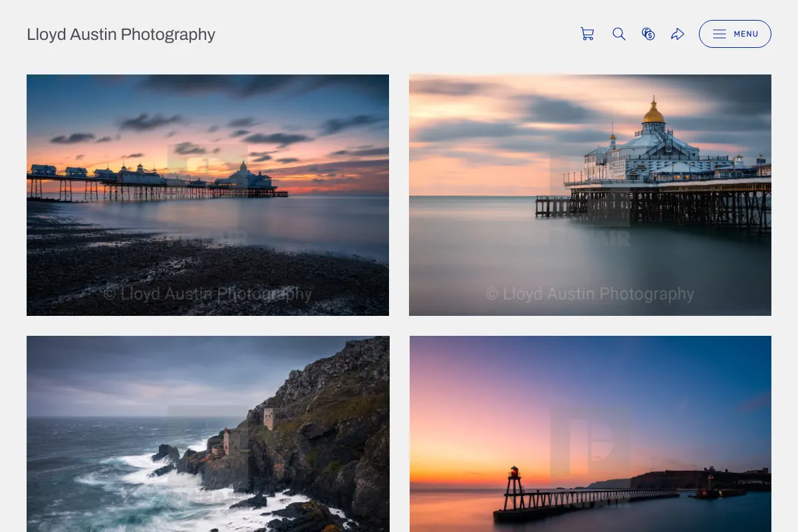
Task: Open the red lighthouse jetty sunset photo
Action: coord(590,434)
